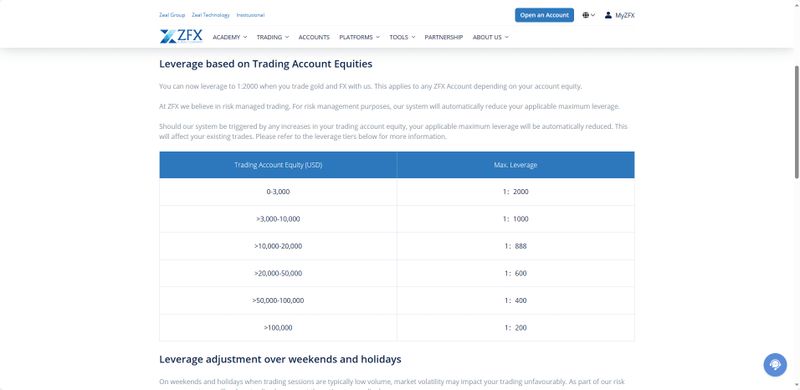Select the 'Trading Account Equity (USD)' column header
The width and height of the screenshot is (800, 390).
[x=278, y=165]
